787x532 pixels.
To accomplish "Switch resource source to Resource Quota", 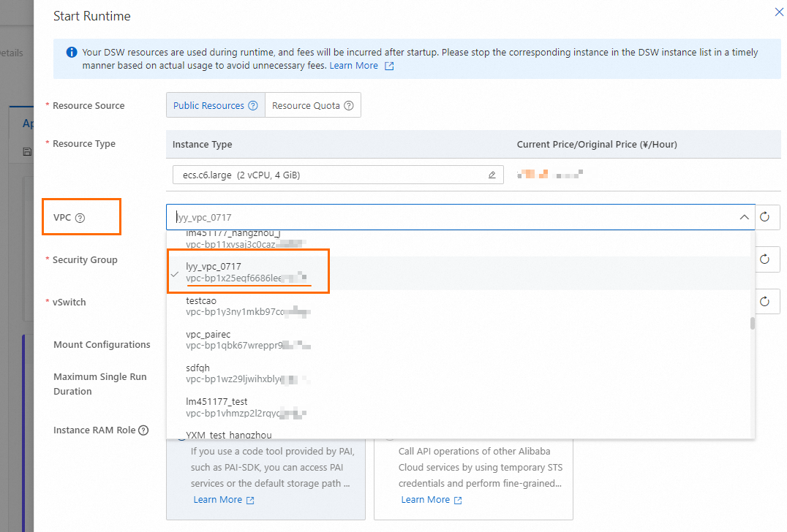I will 306,106.
